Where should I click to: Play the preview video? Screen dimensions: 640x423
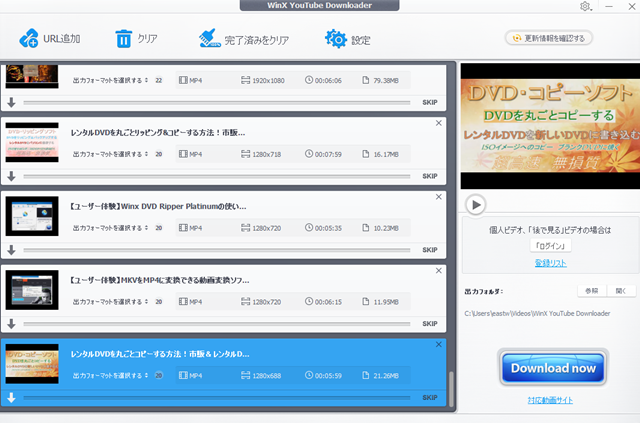tap(476, 205)
